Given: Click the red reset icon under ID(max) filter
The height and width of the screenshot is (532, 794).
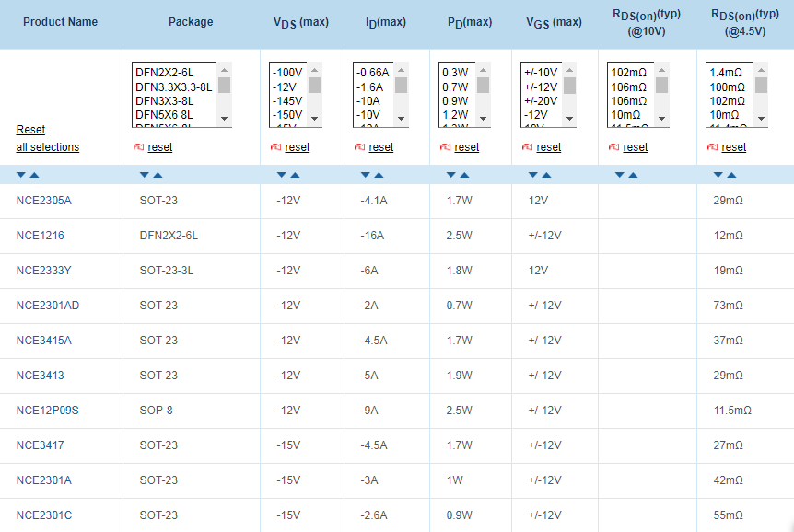Looking at the screenshot, I should [359, 146].
